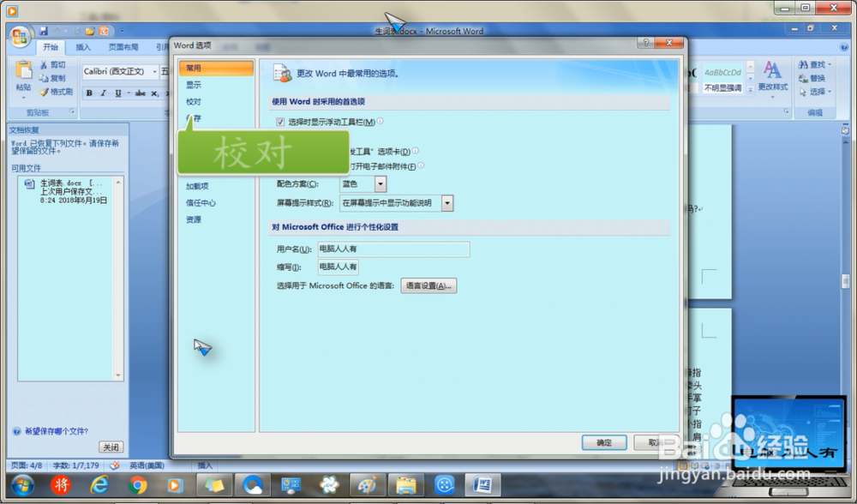The image size is (857, 504).
Task: Click the Cut (剪切) scissors icon
Action: click(44, 64)
